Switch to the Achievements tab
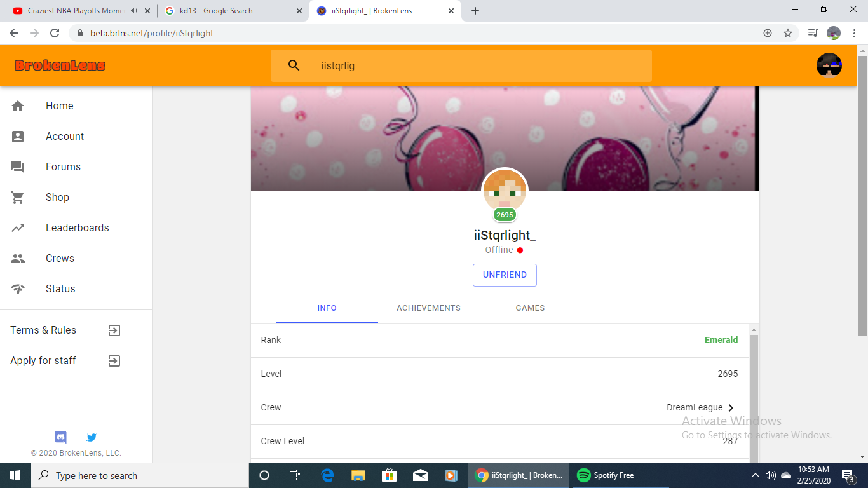 coord(428,308)
